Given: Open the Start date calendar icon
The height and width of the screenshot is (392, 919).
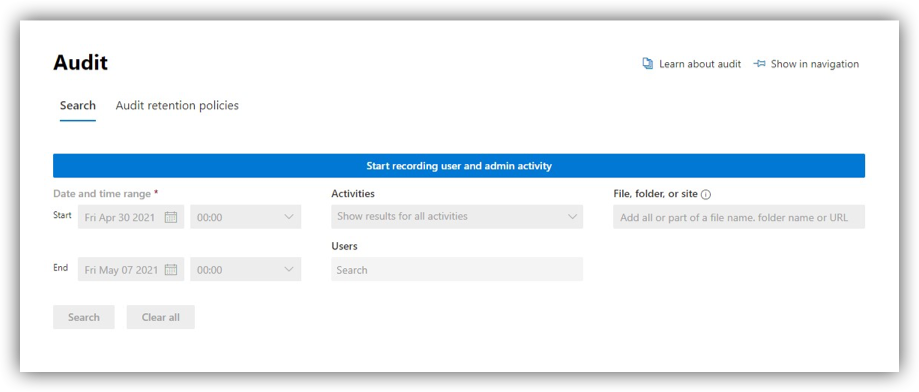Looking at the screenshot, I should click(171, 217).
